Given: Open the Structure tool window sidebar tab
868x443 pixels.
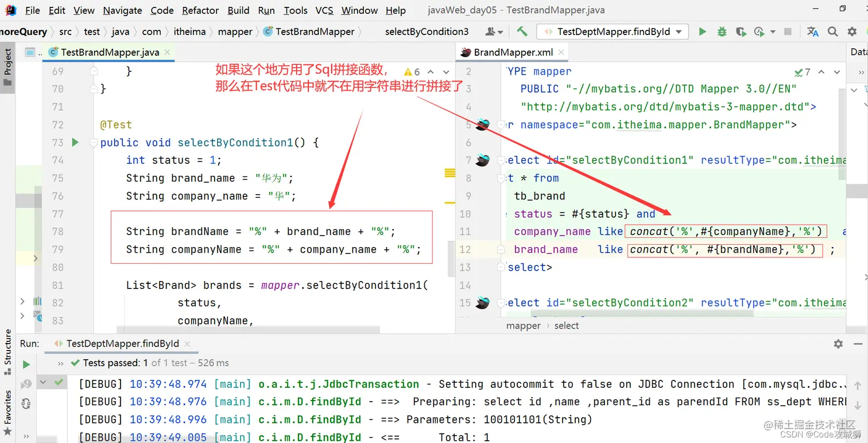Looking at the screenshot, I should click(x=7, y=352).
